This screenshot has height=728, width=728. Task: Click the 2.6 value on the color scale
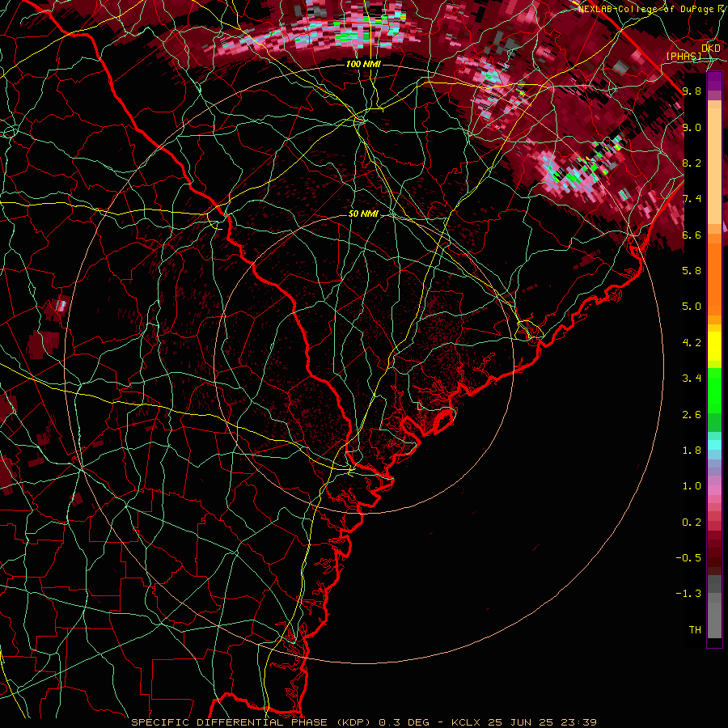(x=692, y=415)
